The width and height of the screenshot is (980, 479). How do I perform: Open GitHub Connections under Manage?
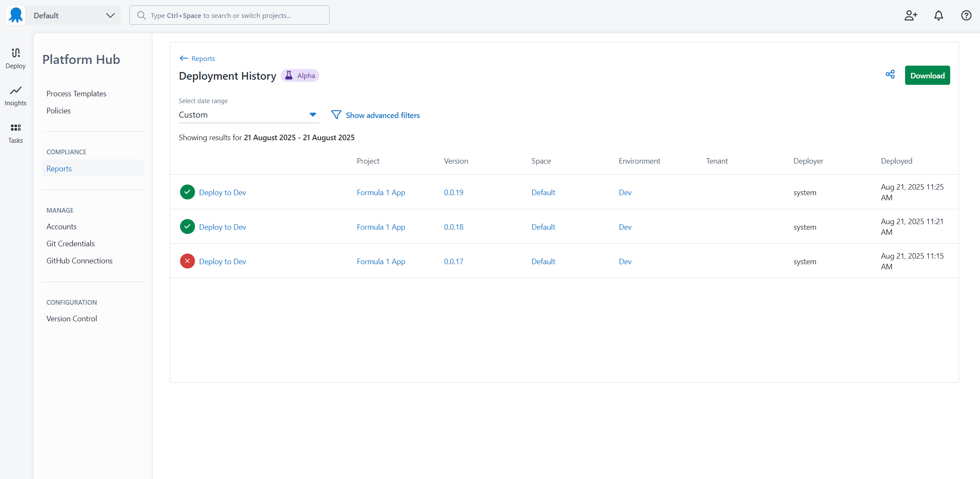coord(79,261)
